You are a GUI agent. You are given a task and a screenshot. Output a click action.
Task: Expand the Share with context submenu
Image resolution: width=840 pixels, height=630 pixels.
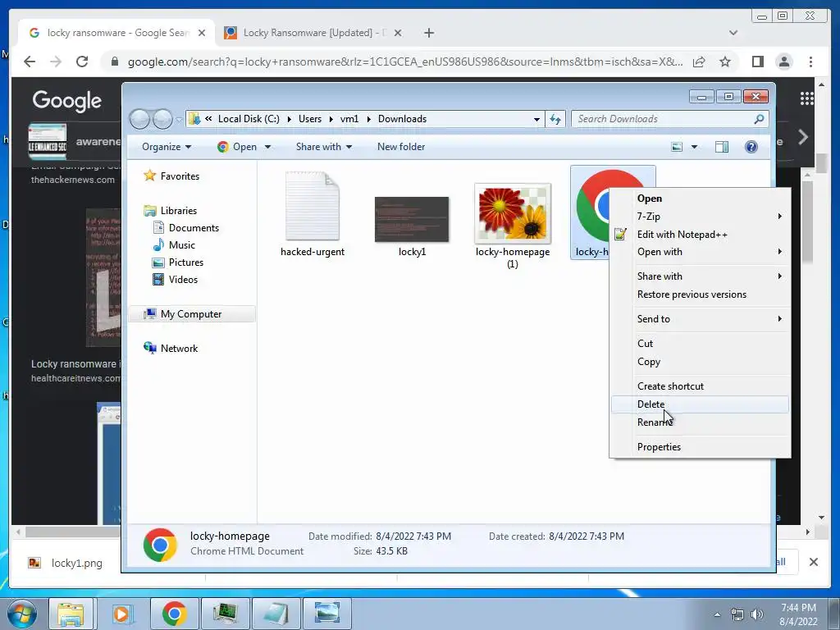tap(700, 276)
